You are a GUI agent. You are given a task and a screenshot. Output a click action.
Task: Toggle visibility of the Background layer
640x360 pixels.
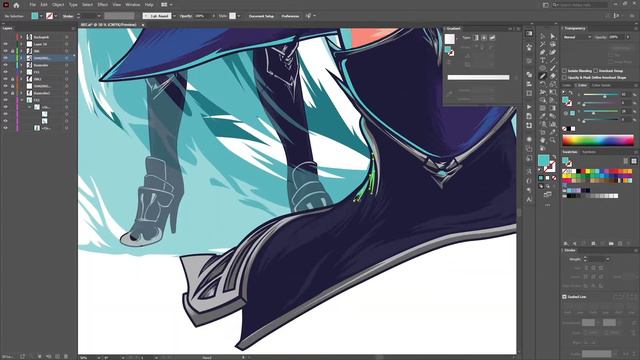[x=6, y=37]
